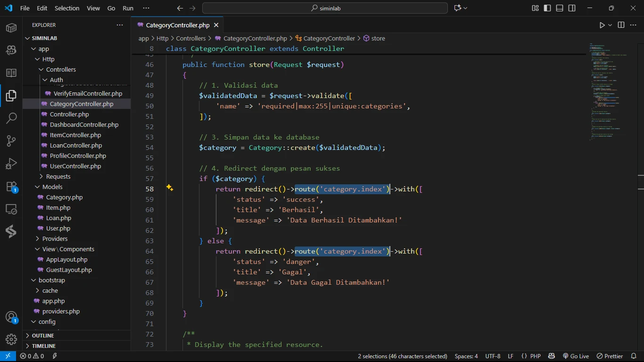This screenshot has width=644, height=362.
Task: Click the Split Editor Right icon
Action: pyautogui.click(x=621, y=25)
